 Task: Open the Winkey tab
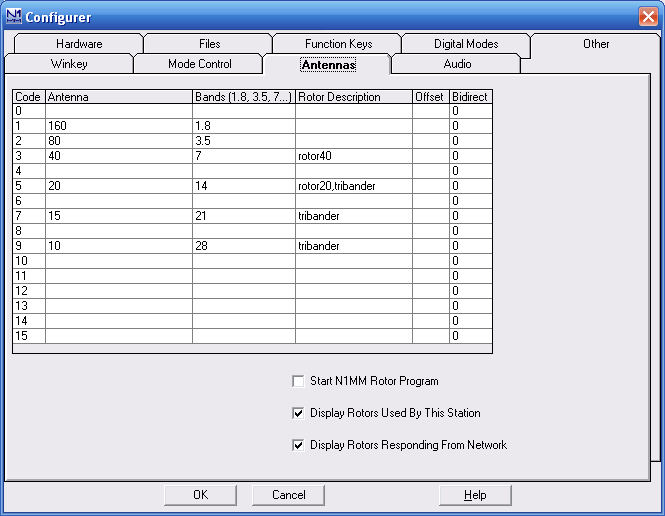tap(69, 64)
